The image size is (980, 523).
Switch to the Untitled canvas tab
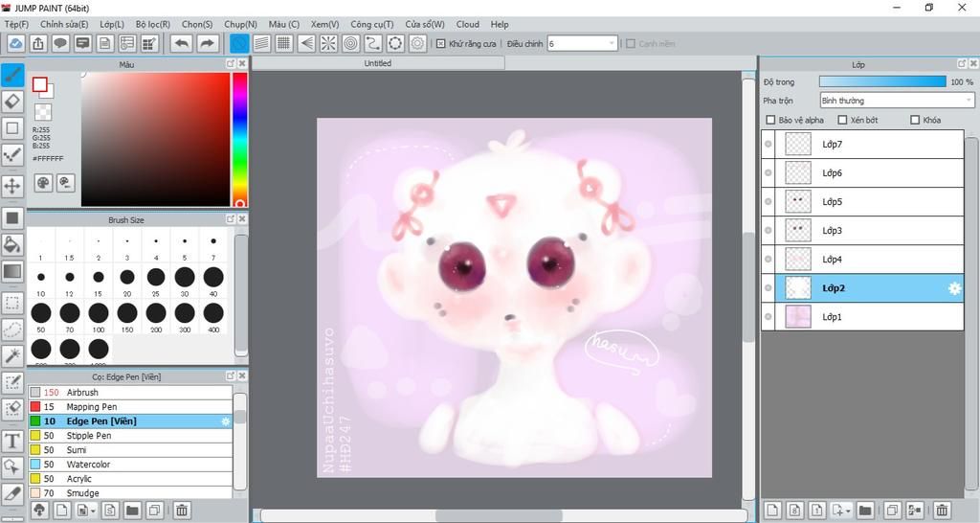click(377, 63)
